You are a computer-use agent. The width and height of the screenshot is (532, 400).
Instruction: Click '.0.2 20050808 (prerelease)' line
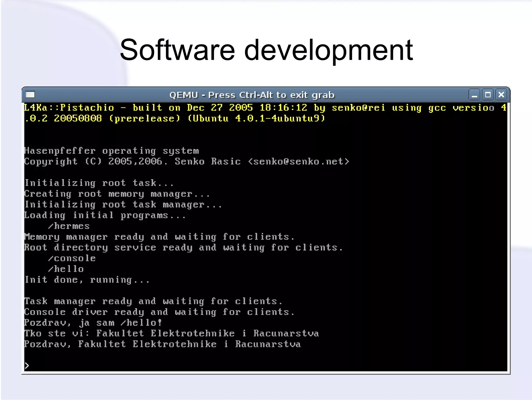[x=175, y=119]
